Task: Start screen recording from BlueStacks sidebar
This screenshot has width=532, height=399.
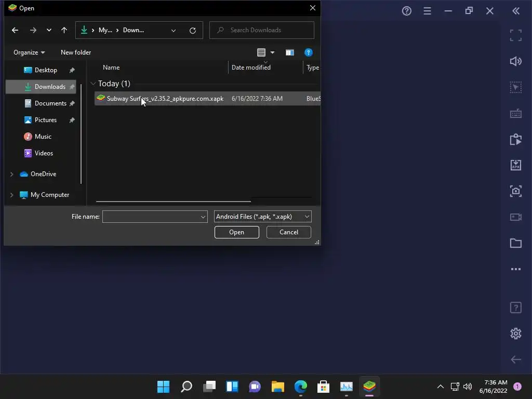Action: 515,217
